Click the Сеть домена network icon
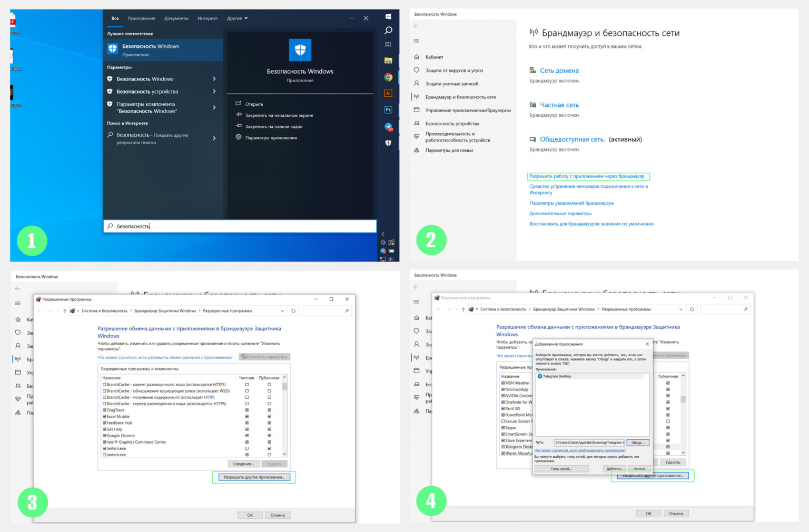 (x=533, y=70)
